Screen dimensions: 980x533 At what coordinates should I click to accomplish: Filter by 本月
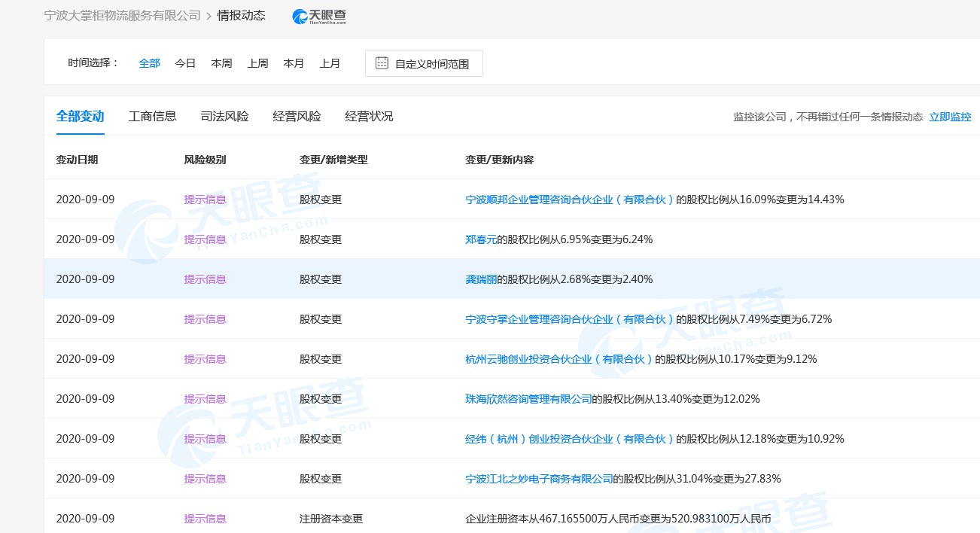pos(294,63)
